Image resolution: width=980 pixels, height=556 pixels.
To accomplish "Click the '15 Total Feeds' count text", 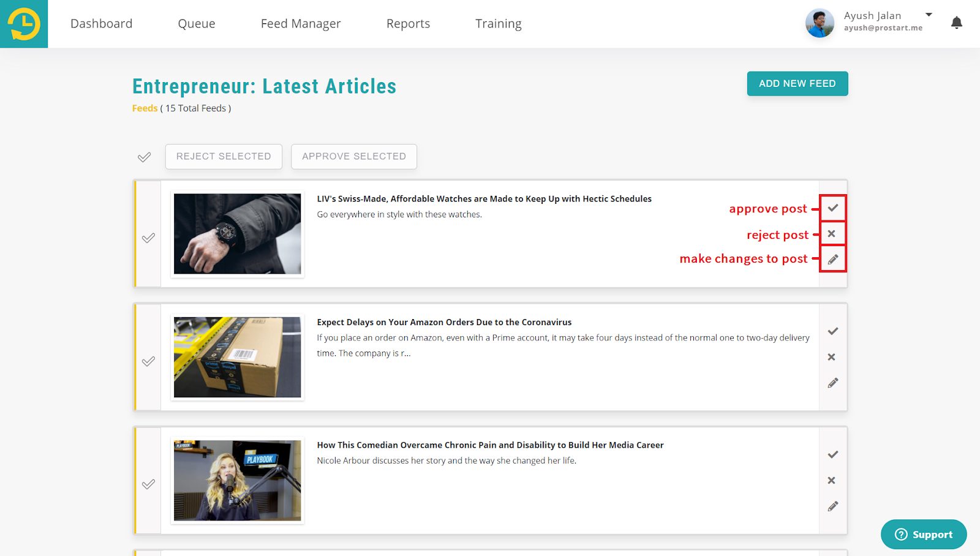I will [196, 108].
